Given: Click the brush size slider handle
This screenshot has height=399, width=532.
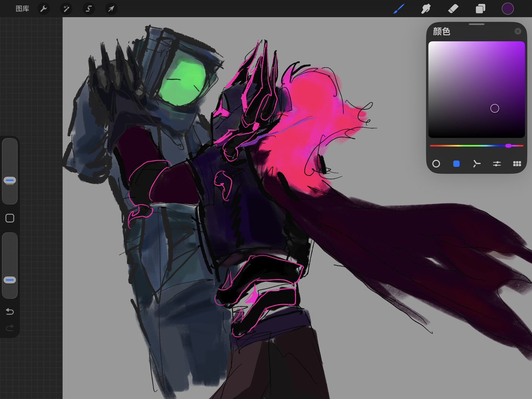Looking at the screenshot, I should [9, 180].
